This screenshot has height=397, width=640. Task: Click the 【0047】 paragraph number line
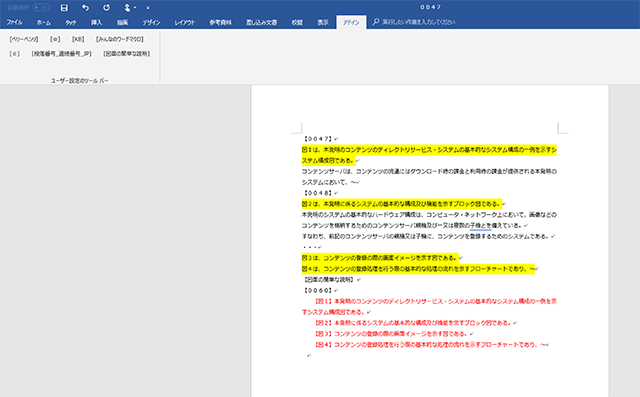[318, 139]
